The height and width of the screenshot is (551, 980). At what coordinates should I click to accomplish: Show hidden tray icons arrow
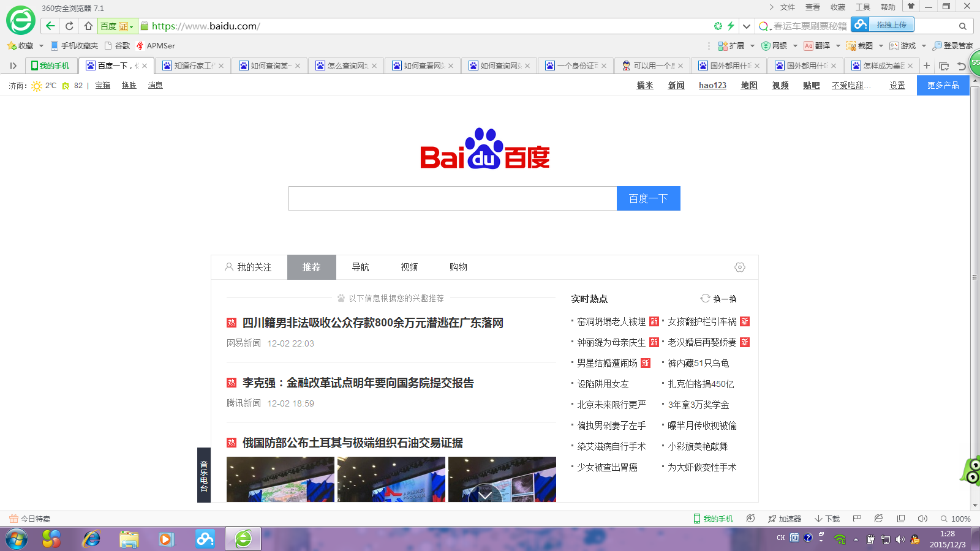coord(856,539)
